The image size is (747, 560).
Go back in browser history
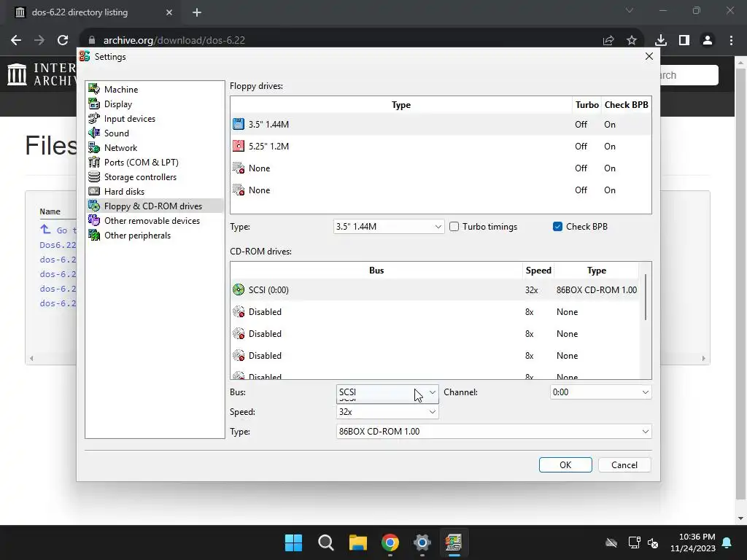coord(16,40)
